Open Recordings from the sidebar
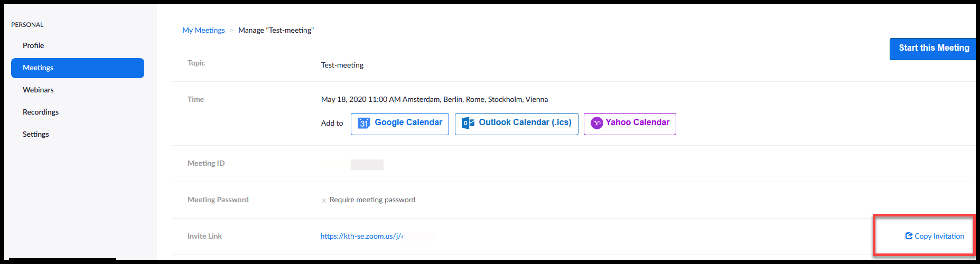The image size is (980, 264). pos(41,112)
